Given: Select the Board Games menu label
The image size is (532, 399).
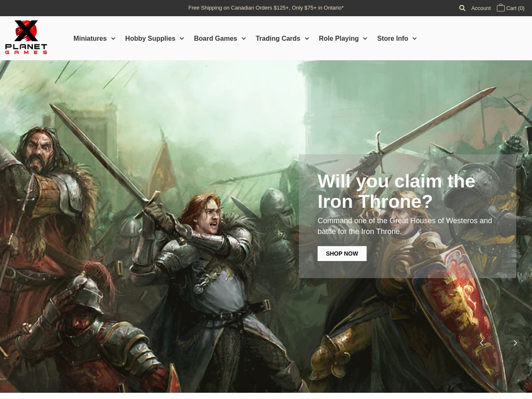Looking at the screenshot, I should 215,38.
